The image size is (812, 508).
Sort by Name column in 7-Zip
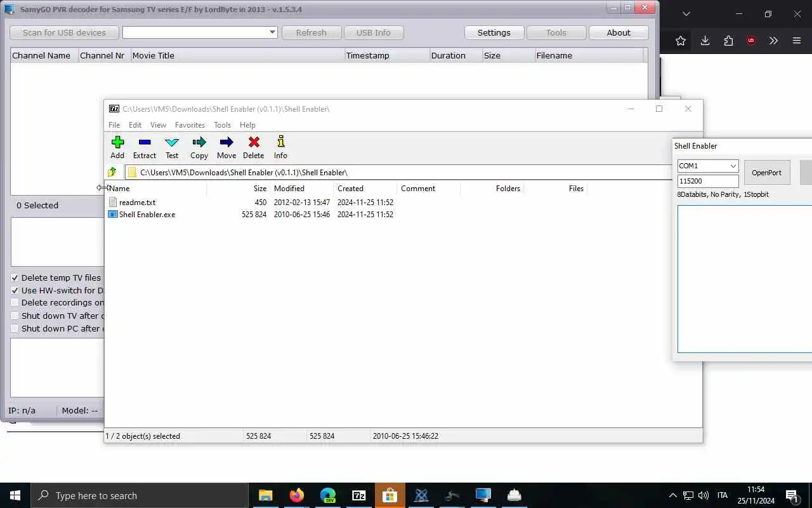click(155, 189)
